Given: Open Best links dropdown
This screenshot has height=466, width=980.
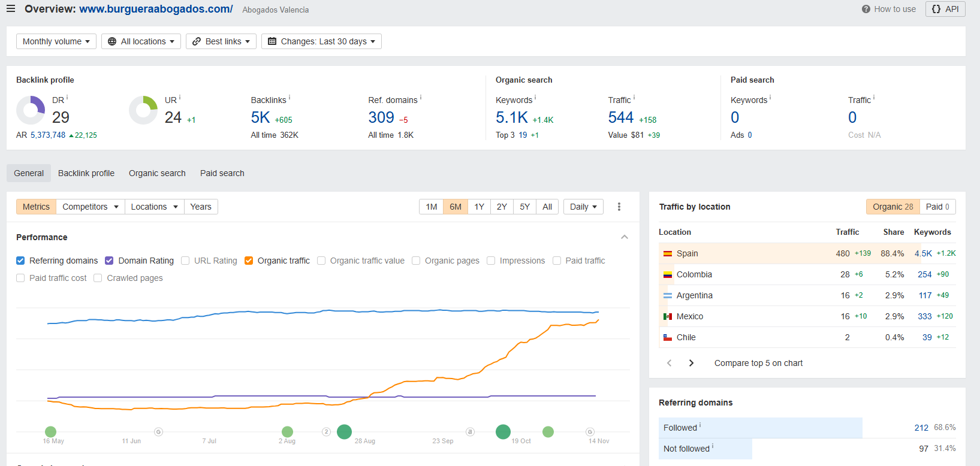Looking at the screenshot, I should [x=221, y=41].
